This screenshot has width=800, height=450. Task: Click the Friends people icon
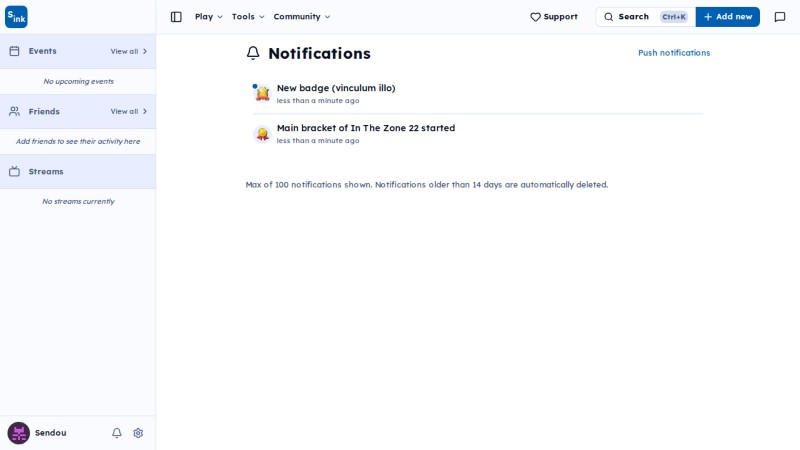(x=14, y=111)
